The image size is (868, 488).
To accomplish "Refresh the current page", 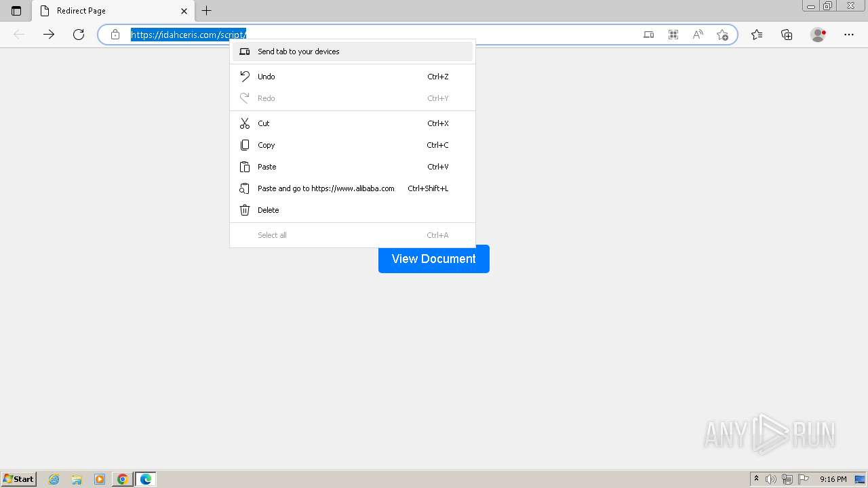I will click(x=79, y=35).
